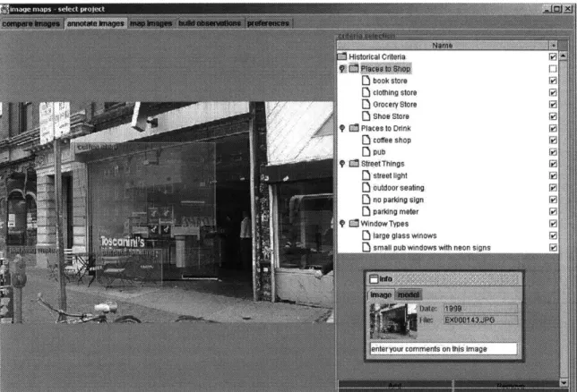Viewport: 577px width, 392px height.
Task: Toggle the no parking sign checkbox
Action: [x=553, y=200]
